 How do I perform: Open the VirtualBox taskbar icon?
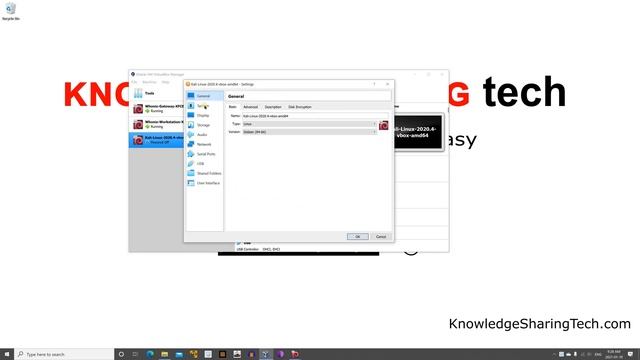point(266,354)
